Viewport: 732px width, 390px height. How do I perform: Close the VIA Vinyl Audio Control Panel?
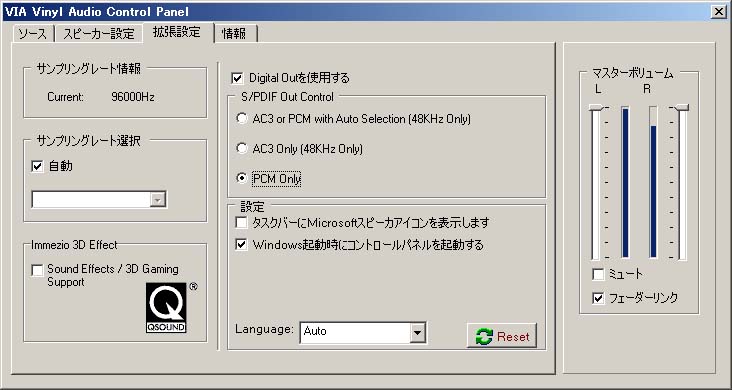(719, 12)
